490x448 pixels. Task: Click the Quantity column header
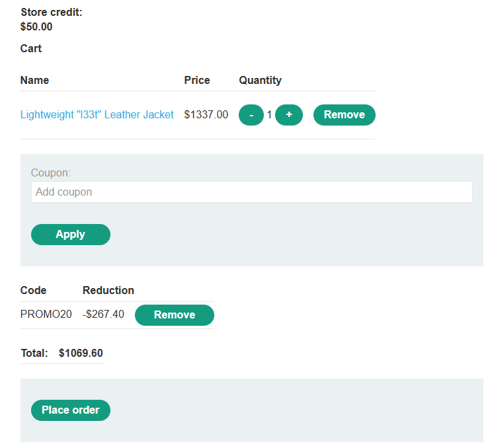point(260,81)
